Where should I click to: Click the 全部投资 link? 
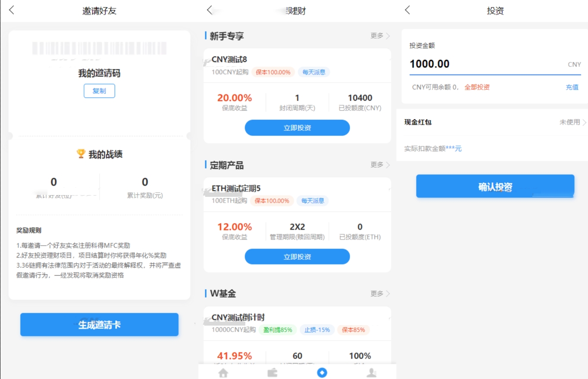pos(477,87)
